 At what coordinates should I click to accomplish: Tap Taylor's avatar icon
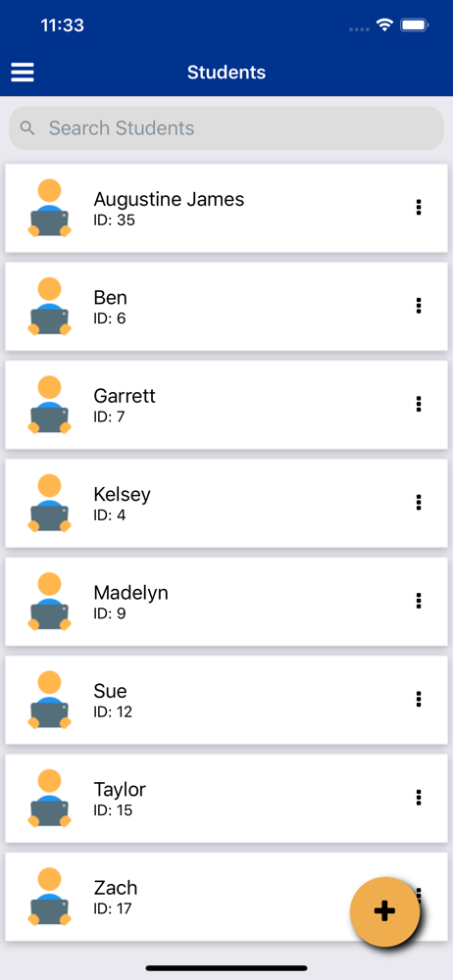[x=49, y=798]
